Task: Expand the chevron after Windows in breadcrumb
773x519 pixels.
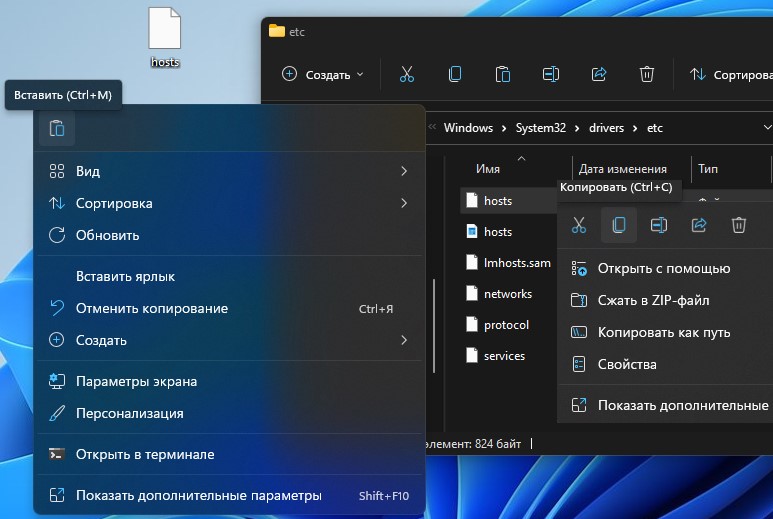Action: click(x=504, y=128)
